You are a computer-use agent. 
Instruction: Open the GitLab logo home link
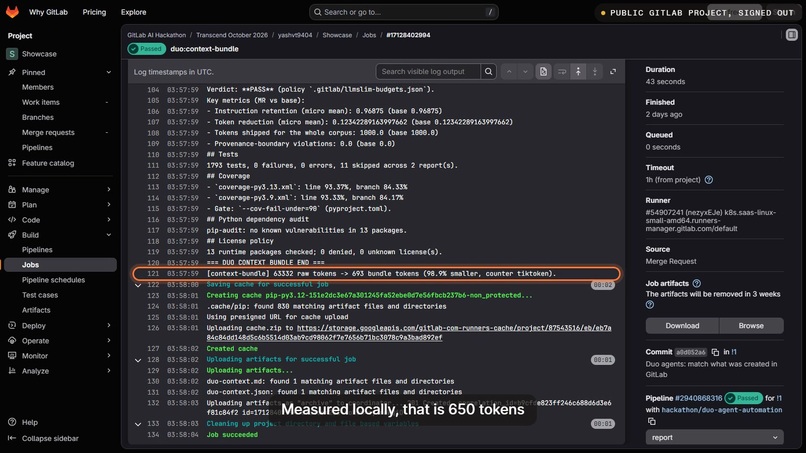click(12, 12)
